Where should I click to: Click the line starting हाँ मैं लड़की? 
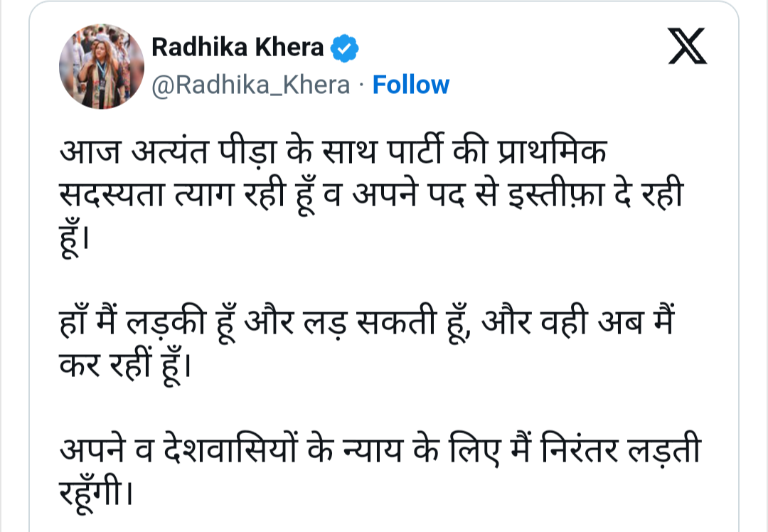[368, 322]
